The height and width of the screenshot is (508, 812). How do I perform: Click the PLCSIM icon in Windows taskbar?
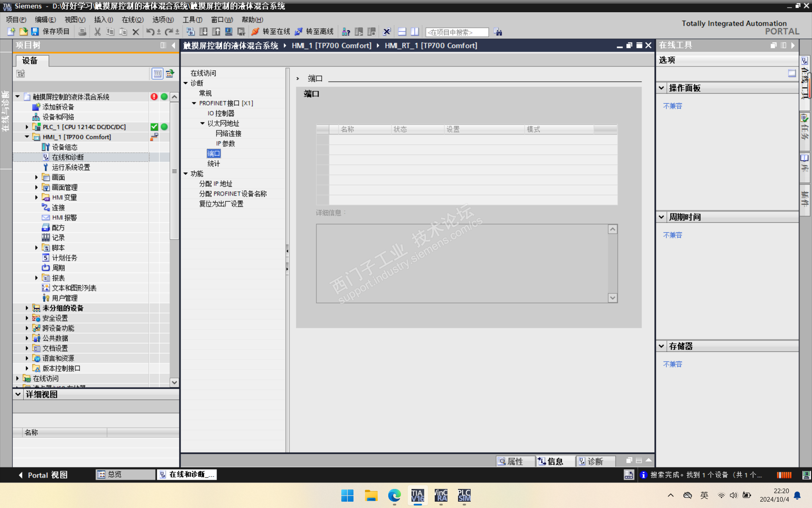coord(464,495)
